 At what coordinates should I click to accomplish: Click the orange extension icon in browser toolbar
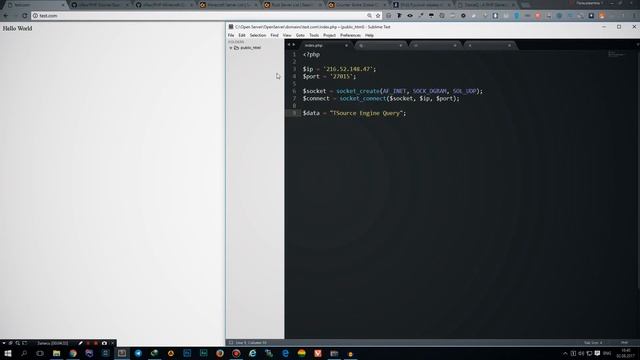[x=602, y=16]
